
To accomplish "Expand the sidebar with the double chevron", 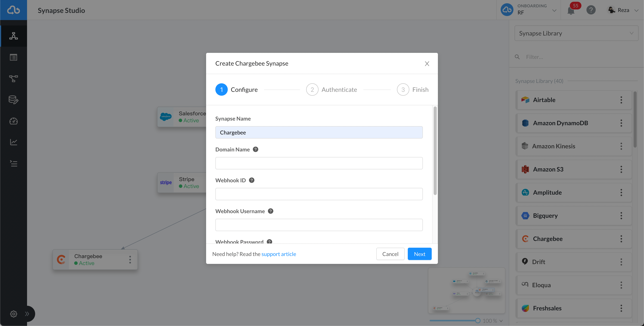I will pyautogui.click(x=27, y=314).
